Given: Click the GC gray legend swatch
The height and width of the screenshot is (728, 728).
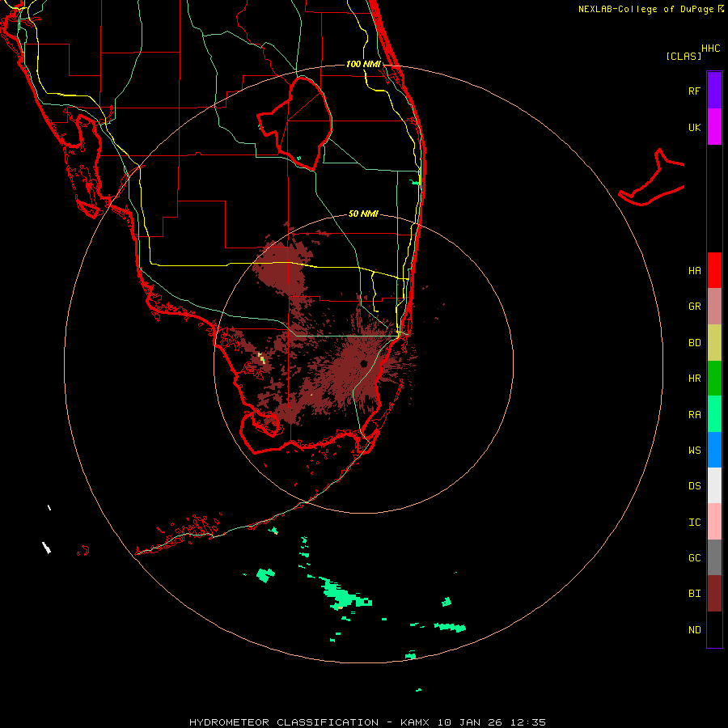Looking at the screenshot, I should [714, 557].
